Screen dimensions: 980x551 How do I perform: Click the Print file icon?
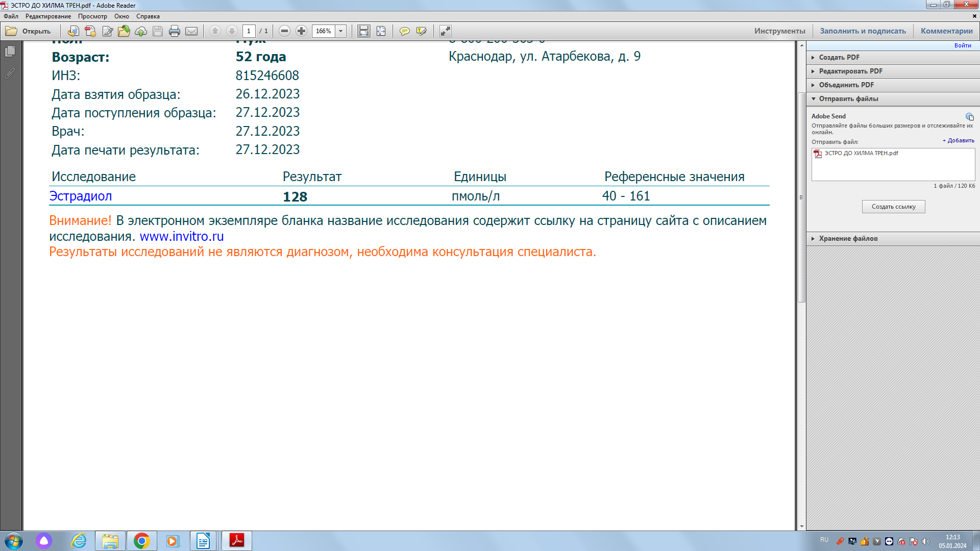[x=175, y=31]
